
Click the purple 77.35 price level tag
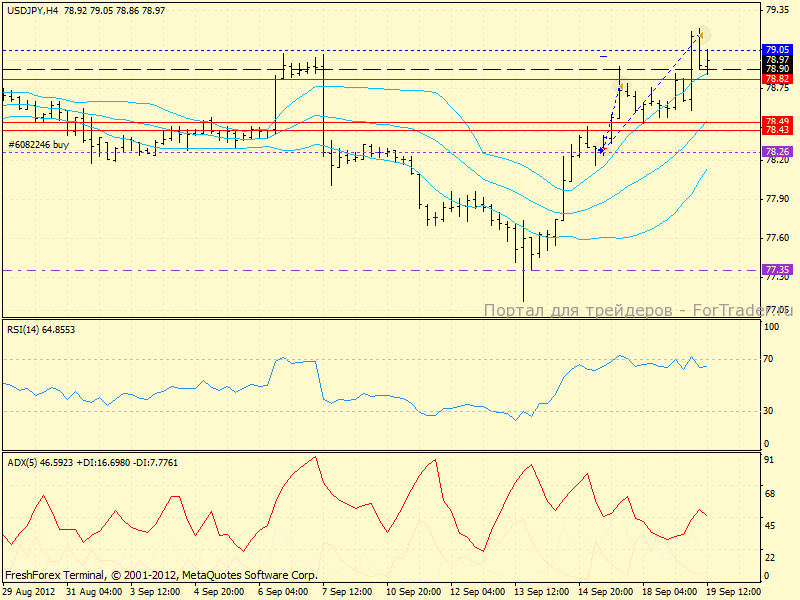777,270
